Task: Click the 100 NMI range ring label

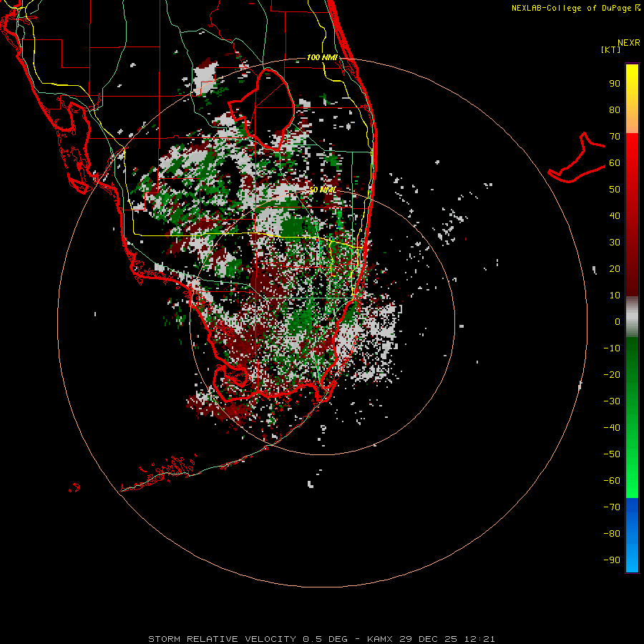Action: click(322, 57)
